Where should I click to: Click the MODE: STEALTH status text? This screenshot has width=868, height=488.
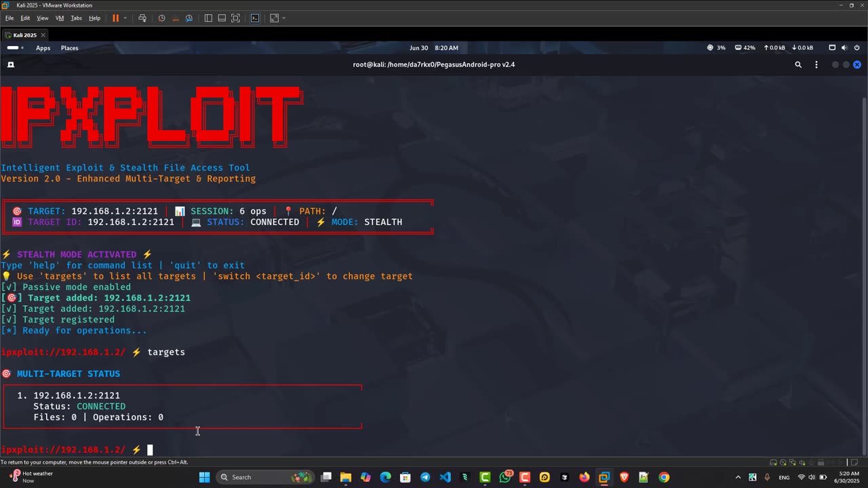367,222
